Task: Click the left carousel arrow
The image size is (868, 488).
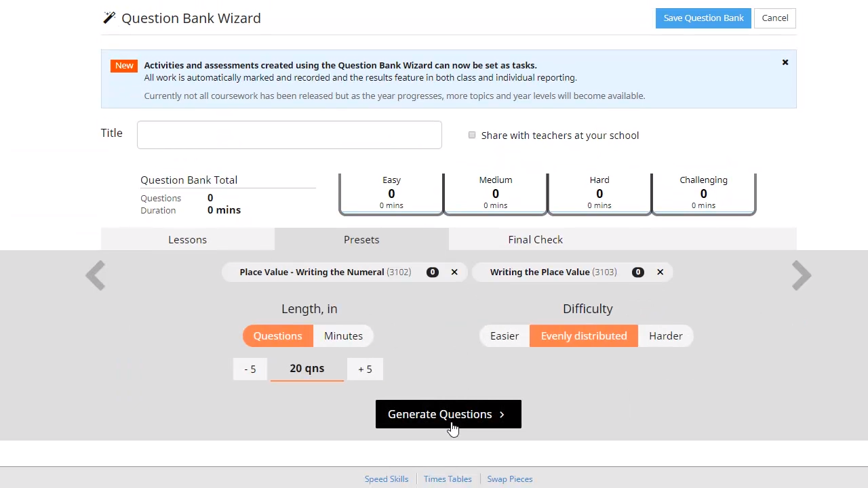Action: click(x=96, y=275)
